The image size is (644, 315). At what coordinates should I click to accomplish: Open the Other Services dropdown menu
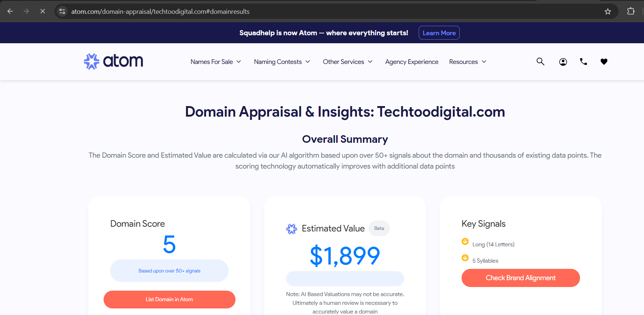tap(347, 62)
